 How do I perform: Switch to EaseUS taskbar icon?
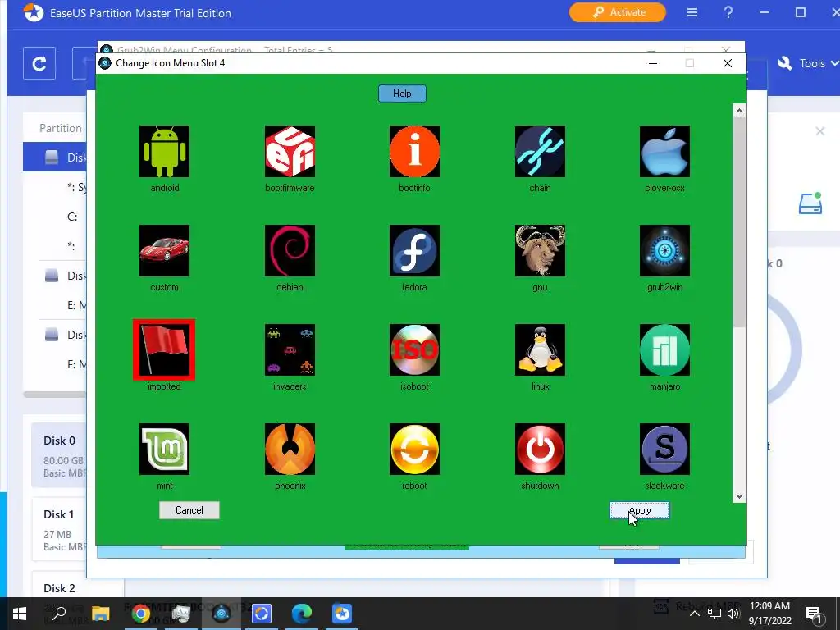tap(342, 614)
